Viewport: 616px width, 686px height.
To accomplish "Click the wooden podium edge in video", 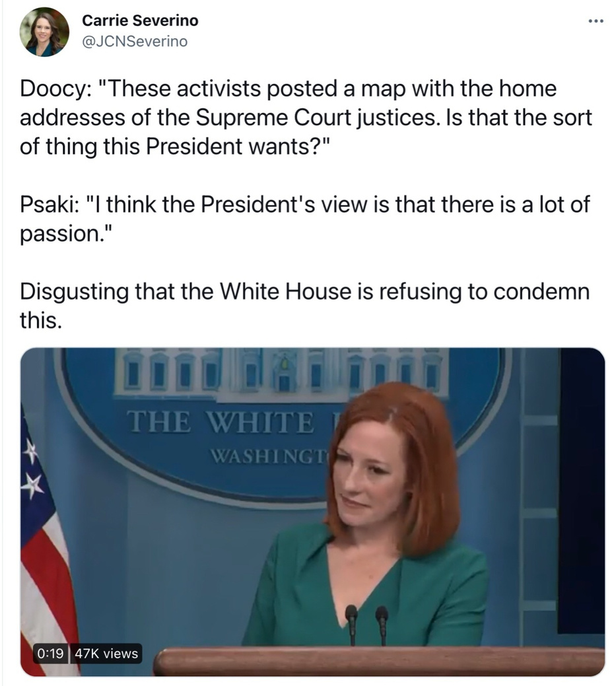I will 379,662.
